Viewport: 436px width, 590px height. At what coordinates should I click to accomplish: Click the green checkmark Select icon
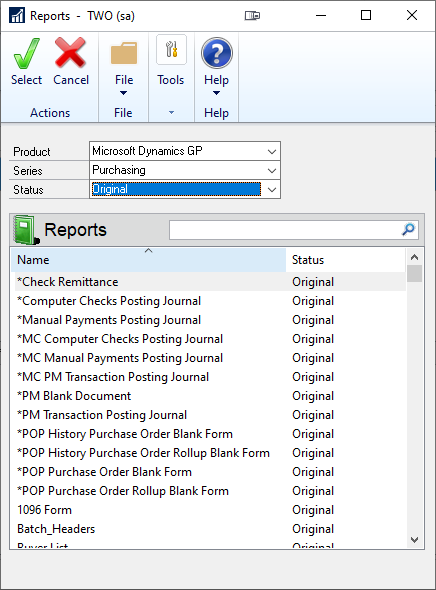click(x=26, y=53)
